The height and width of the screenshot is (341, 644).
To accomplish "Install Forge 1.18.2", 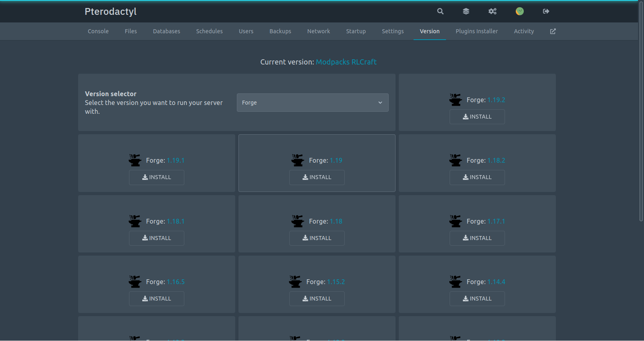I will click(x=477, y=177).
